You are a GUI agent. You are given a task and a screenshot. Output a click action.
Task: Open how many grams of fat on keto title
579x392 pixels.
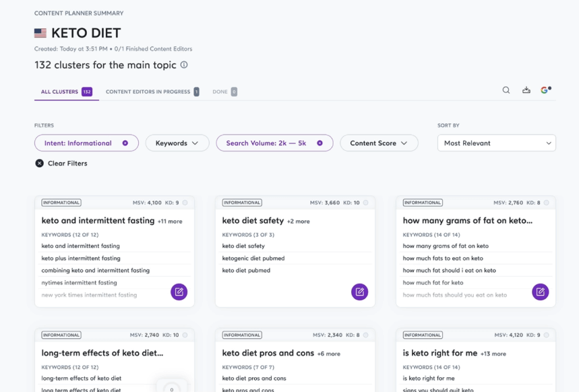click(x=468, y=221)
